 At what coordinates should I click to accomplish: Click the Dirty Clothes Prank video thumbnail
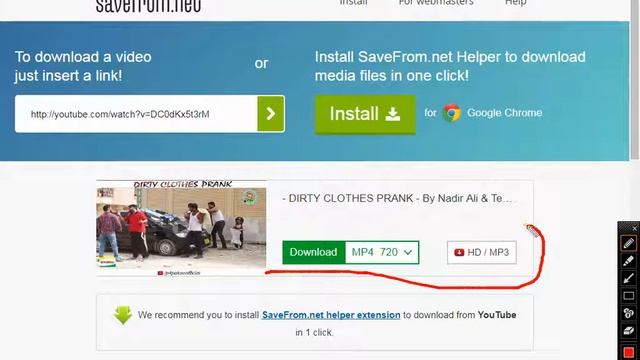coord(181,228)
